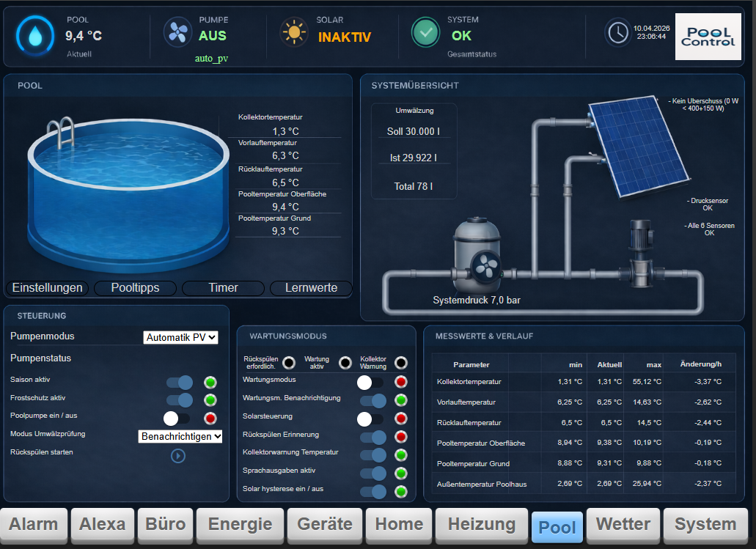
Task: Click the Wartung aktiv indicator lamp
Action: 345,363
